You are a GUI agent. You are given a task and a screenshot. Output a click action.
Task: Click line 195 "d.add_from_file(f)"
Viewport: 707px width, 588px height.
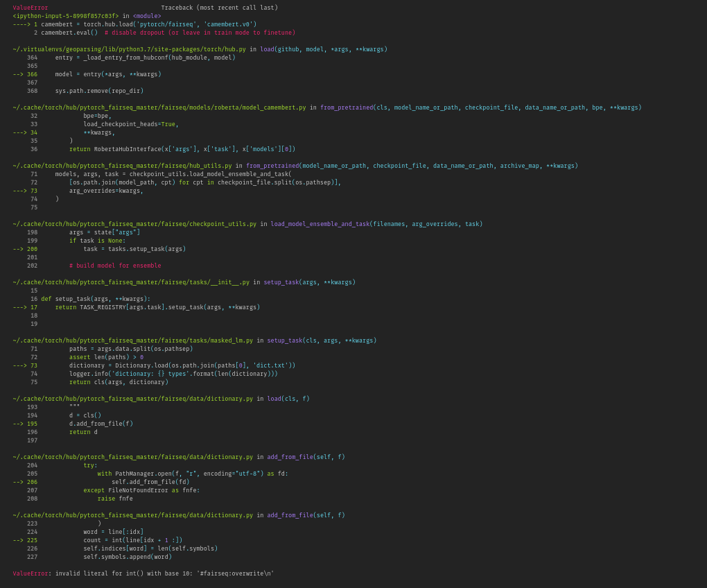pyautogui.click(x=101, y=424)
